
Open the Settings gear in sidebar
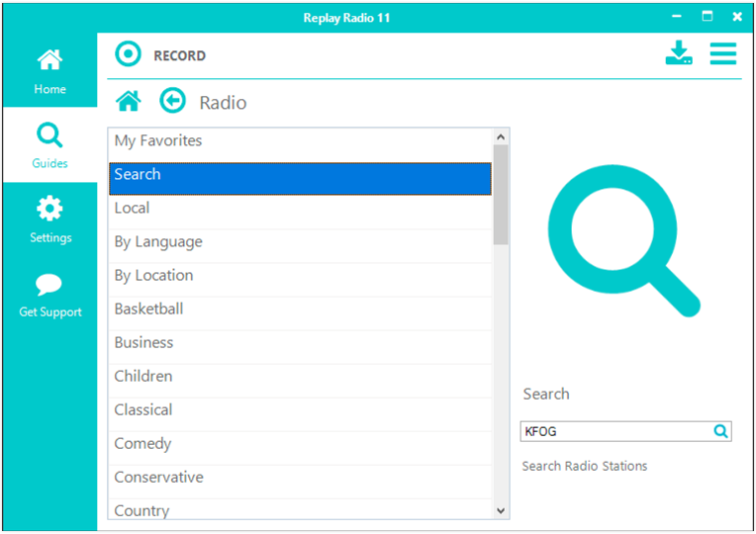[x=49, y=220]
